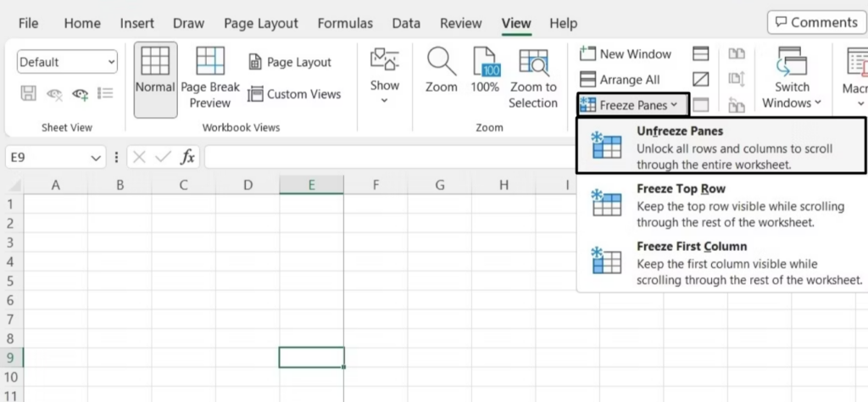Select column H header
Viewport: 868px width, 402px height.
(504, 185)
